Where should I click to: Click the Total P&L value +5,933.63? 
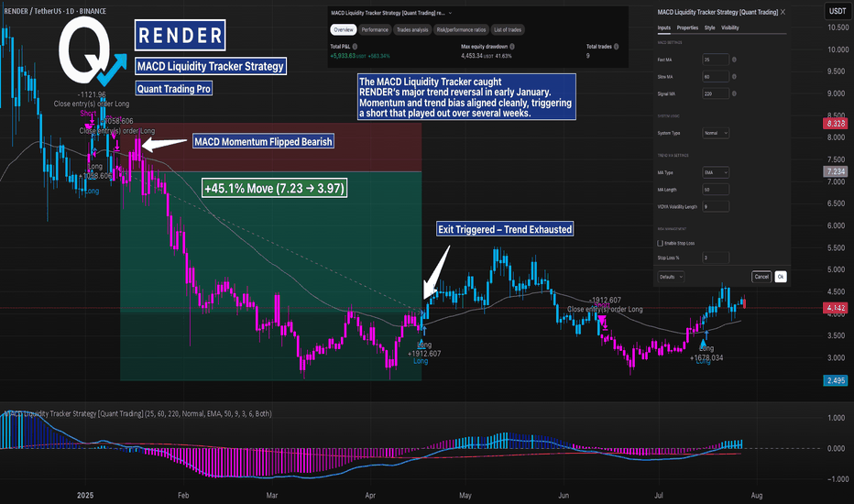pyautogui.click(x=343, y=56)
